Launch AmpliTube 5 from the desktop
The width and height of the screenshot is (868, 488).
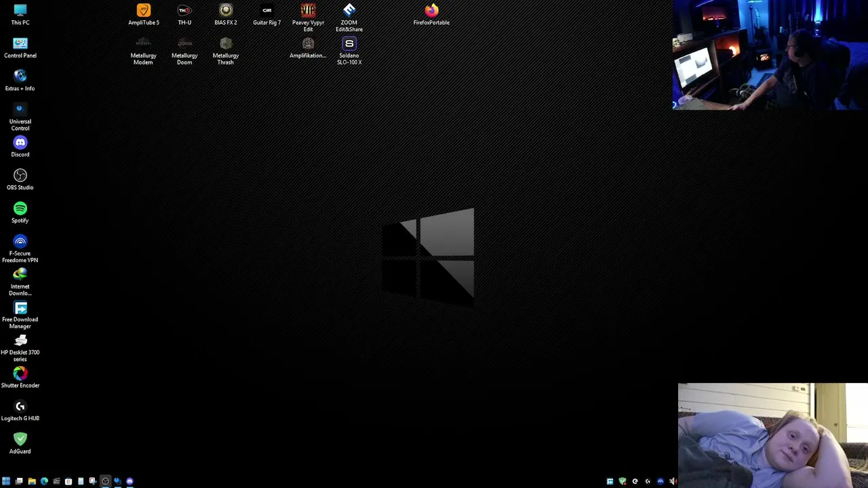click(x=144, y=14)
